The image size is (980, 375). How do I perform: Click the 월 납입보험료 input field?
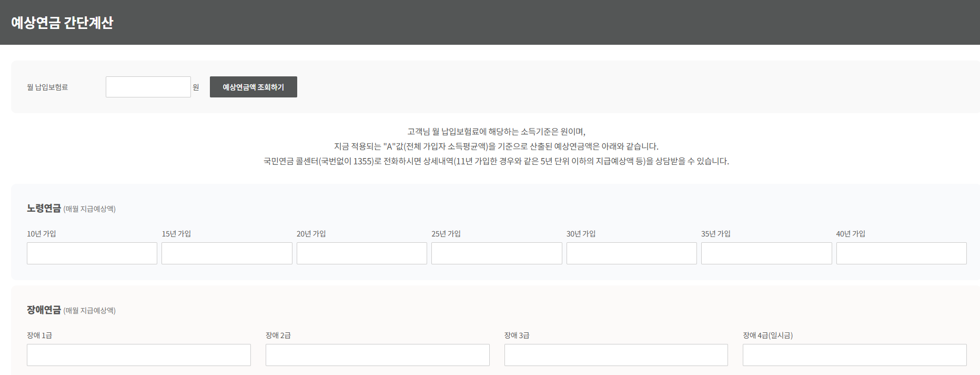(x=148, y=87)
